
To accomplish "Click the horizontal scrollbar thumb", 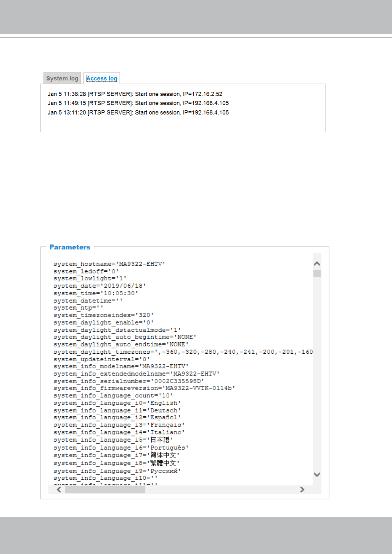I will click(105, 489).
